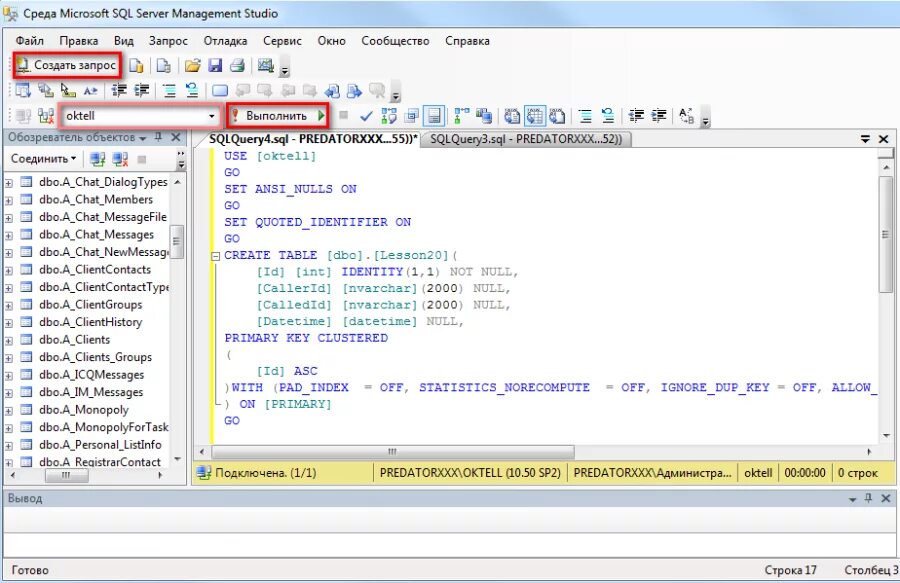Switch output to results to text
This screenshot has width=900, height=583.
[x=512, y=116]
